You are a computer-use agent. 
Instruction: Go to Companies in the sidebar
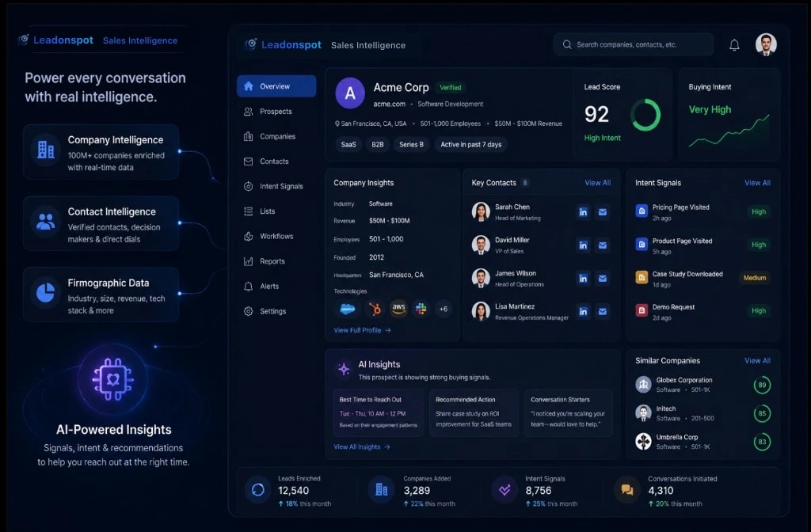coord(276,136)
